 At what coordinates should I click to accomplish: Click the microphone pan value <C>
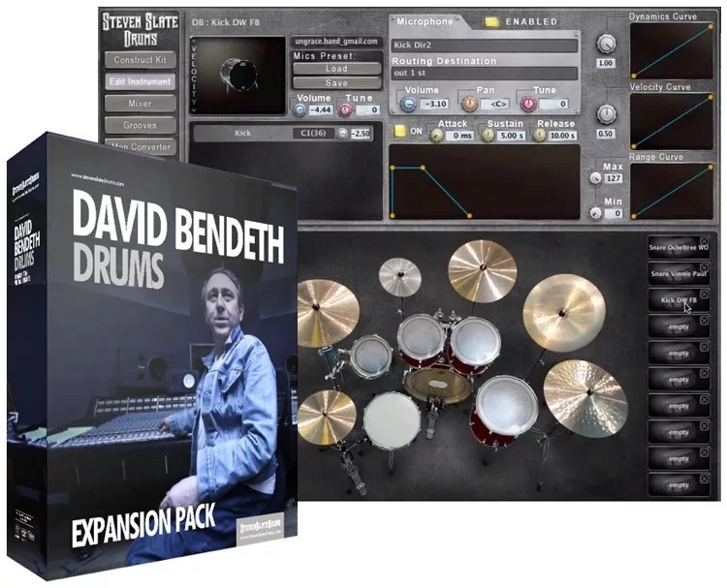pos(498,105)
